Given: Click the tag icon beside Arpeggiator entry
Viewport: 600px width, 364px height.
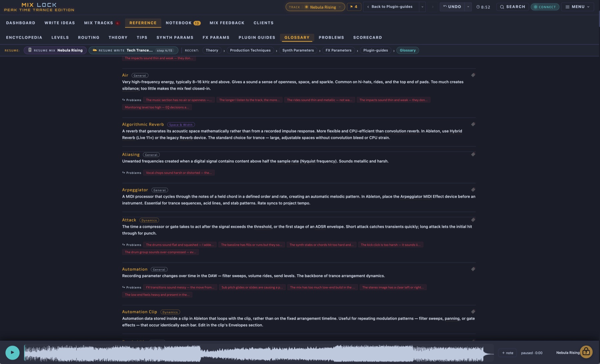Looking at the screenshot, I should pos(473,190).
